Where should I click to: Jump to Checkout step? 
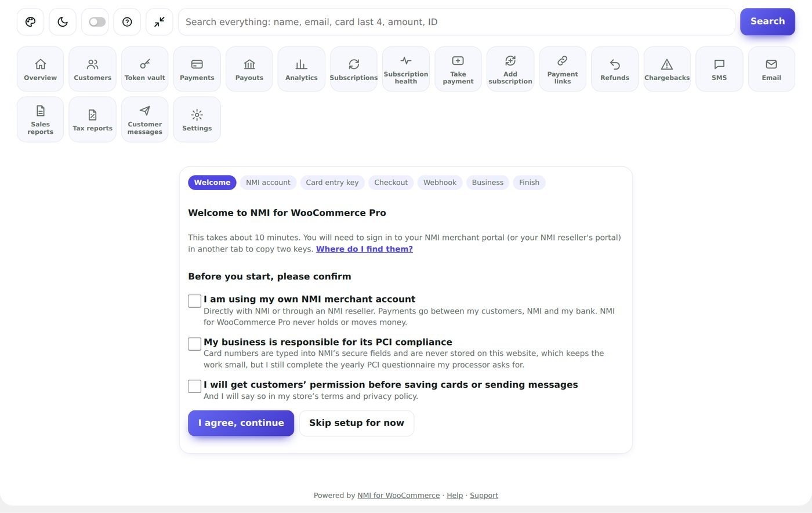click(x=391, y=183)
